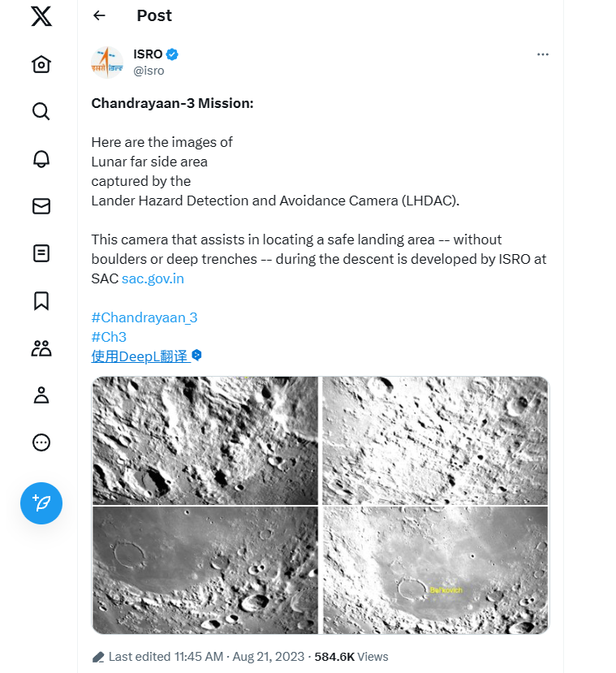Open Bookmarks icon in sidebar
Image resolution: width=616 pixels, height=673 pixels.
click(41, 301)
